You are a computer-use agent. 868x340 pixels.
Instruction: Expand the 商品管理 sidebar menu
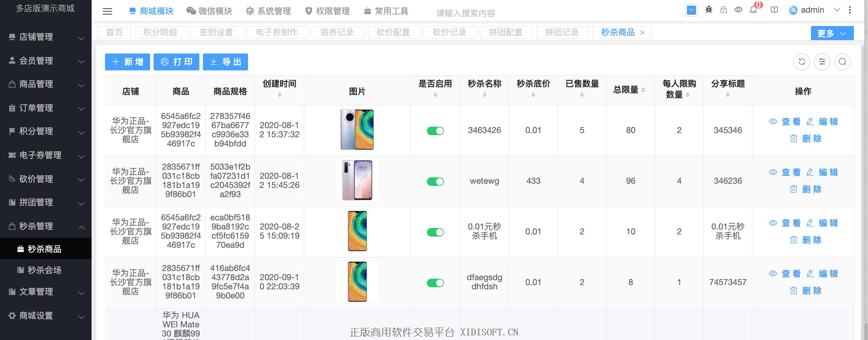click(46, 84)
